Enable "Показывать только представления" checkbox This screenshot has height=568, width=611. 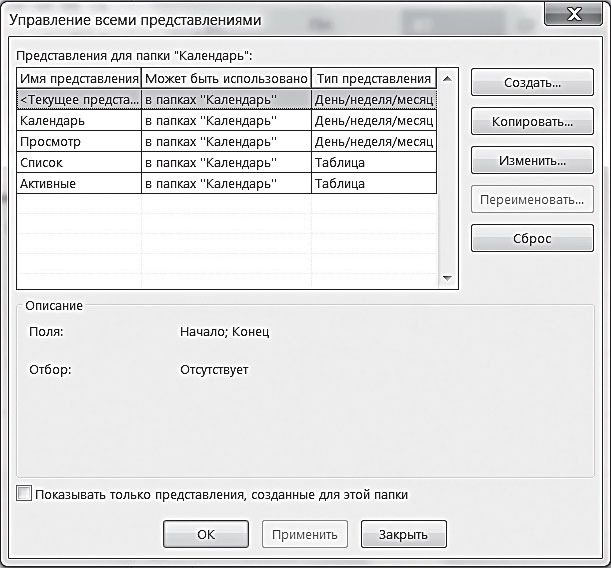(x=24, y=493)
